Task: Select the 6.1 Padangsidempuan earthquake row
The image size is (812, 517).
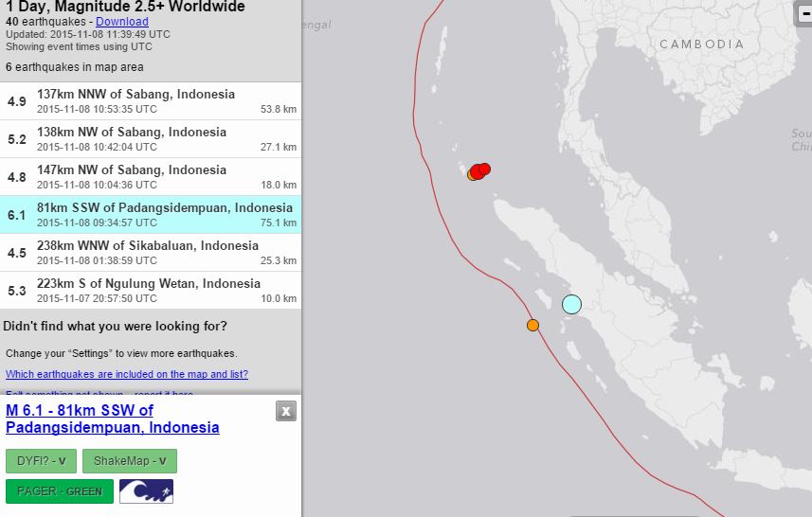Action: pyautogui.click(x=151, y=214)
